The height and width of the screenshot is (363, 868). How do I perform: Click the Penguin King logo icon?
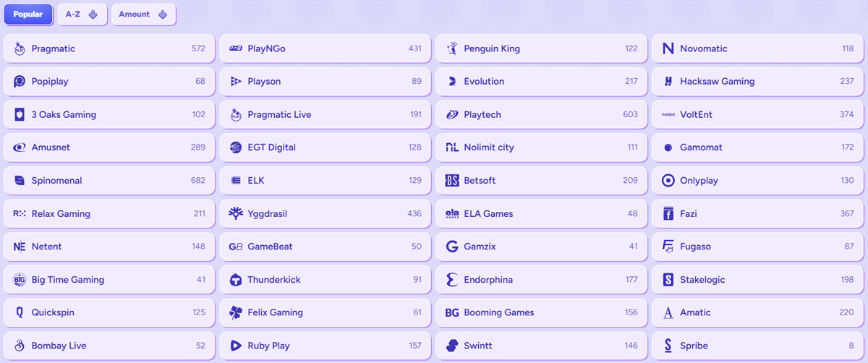point(452,48)
